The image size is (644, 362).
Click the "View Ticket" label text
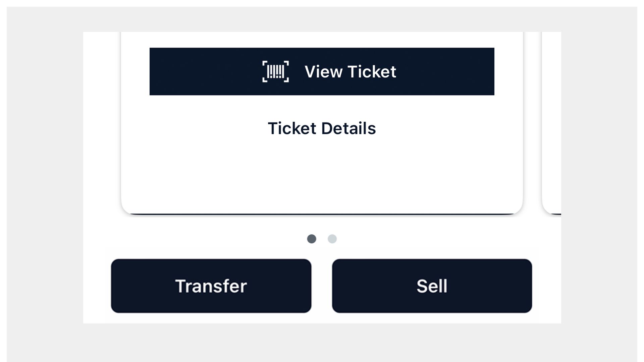coord(350,72)
